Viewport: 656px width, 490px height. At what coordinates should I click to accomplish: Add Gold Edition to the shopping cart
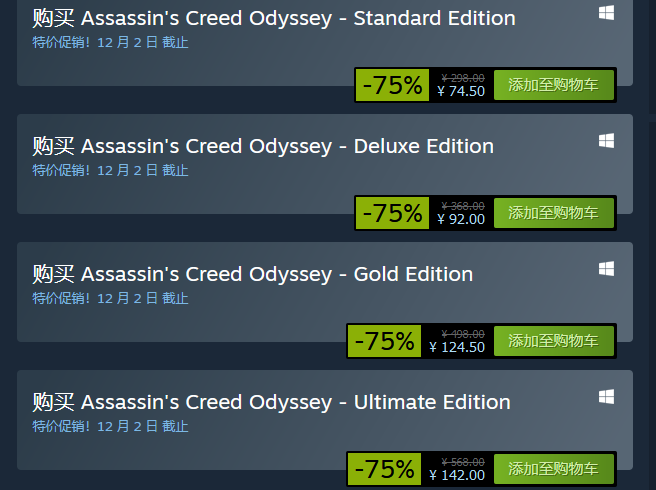[554, 341]
